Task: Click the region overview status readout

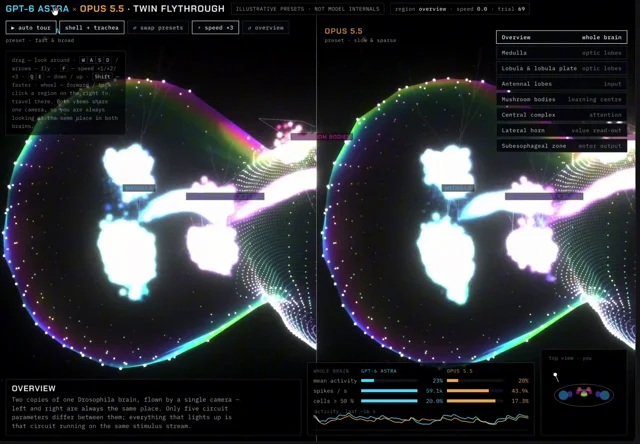Action: 420,9
